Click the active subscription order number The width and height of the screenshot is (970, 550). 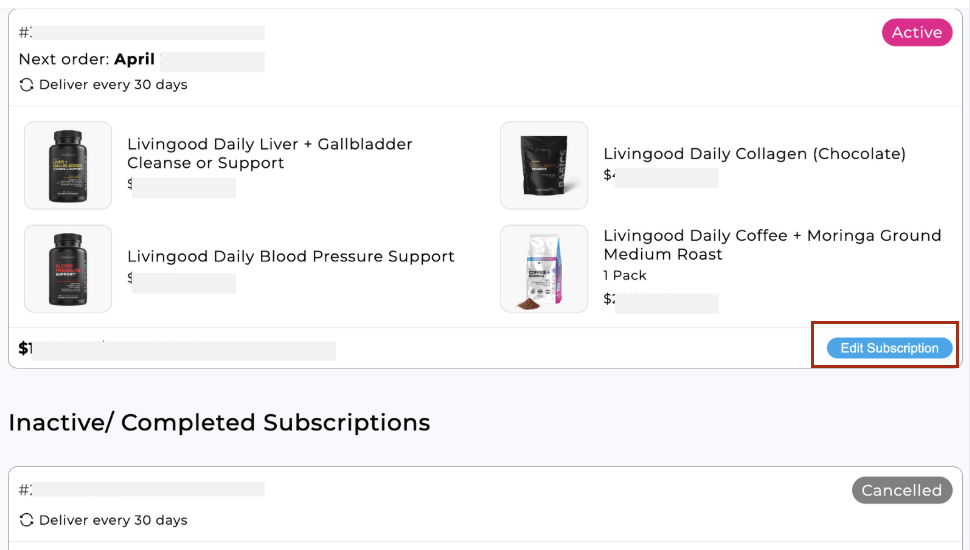(x=142, y=32)
